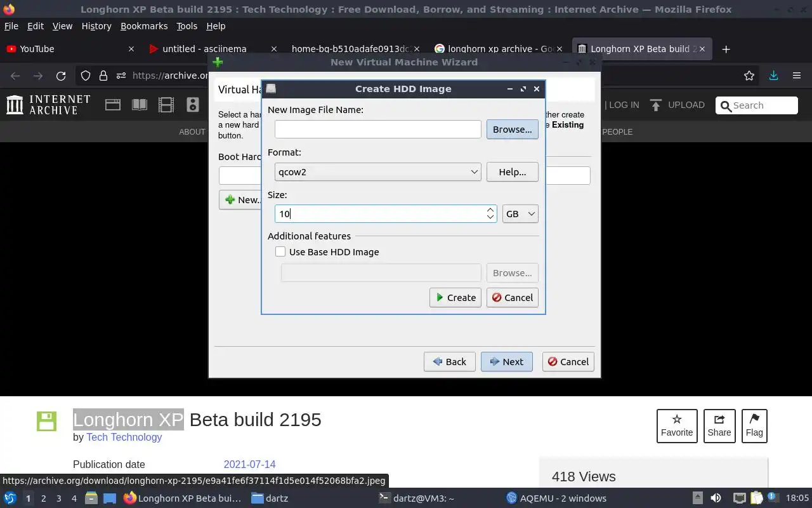812x508 pixels.
Task: Open the AQEMU - 2 windows taskbar entry
Action: (556, 498)
